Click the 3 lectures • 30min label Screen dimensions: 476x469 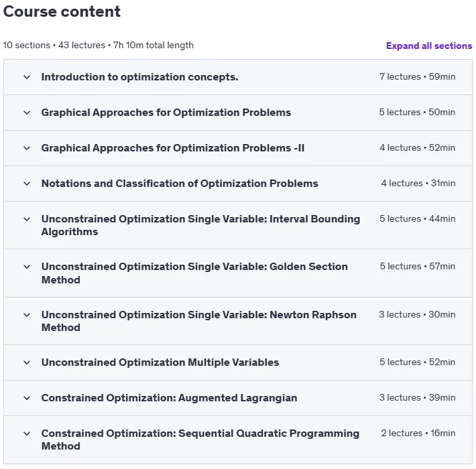click(417, 314)
